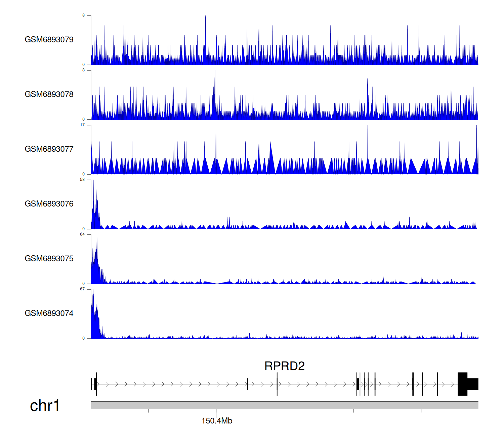Select the GSM6893078 track label
Image resolution: width=504 pixels, height=444 pixels.
tap(49, 95)
